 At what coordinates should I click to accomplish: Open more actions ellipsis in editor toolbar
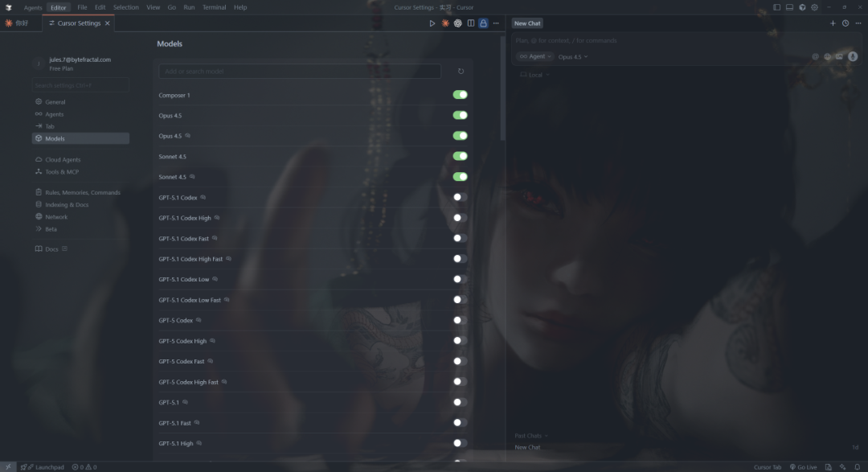pos(496,23)
